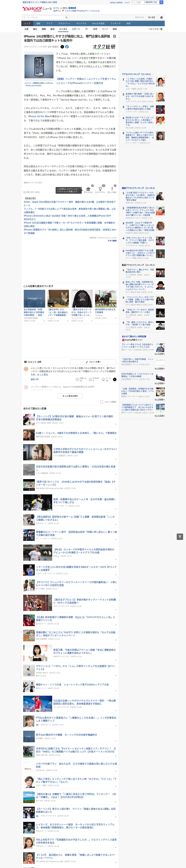The width and height of the screenshot is (186, 868).
Task: Click the ログイン link
Action: click(57, 11)
